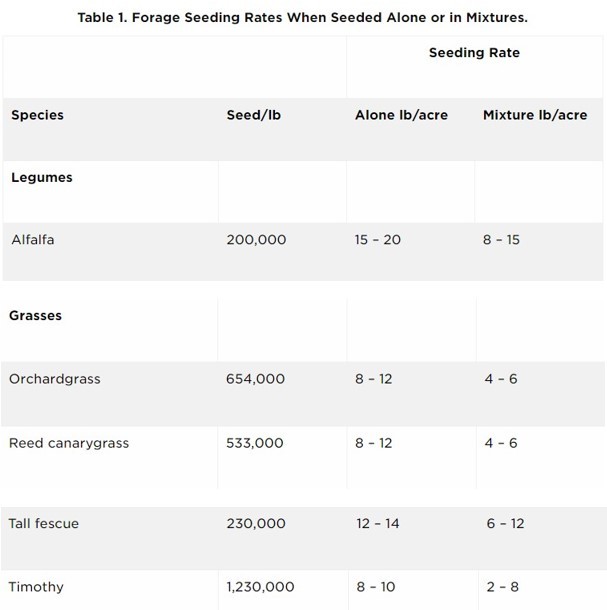Click the 8 – 15 mixture rate cell
The width and height of the screenshot is (607, 610).
click(502, 240)
